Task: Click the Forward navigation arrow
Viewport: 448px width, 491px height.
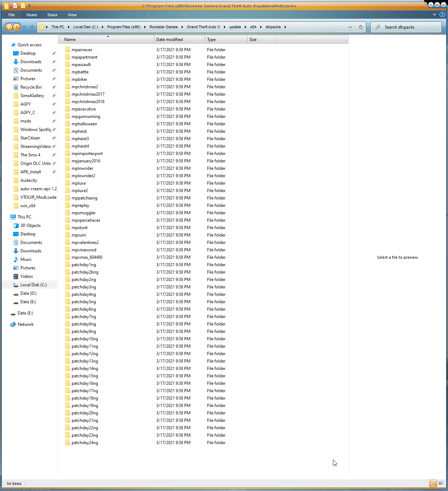Action: point(17,27)
